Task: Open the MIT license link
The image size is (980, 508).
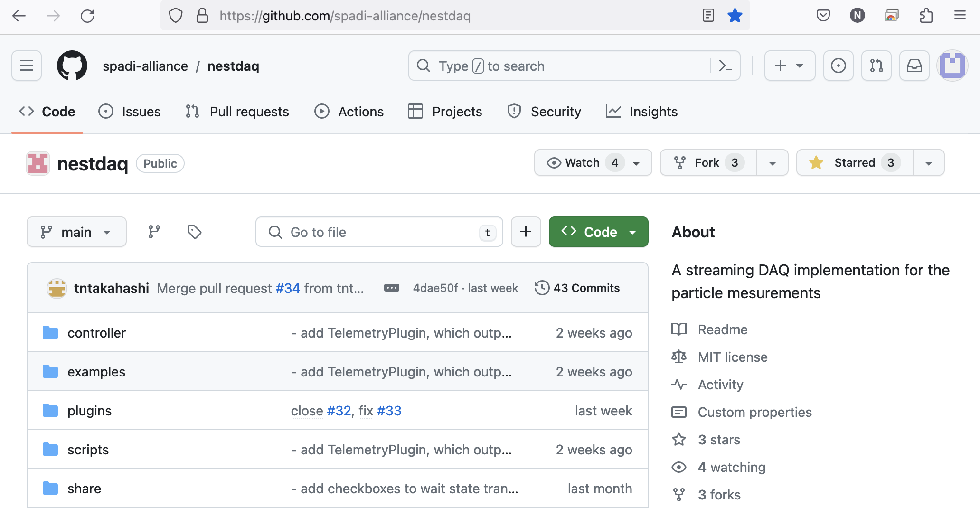Action: (732, 357)
